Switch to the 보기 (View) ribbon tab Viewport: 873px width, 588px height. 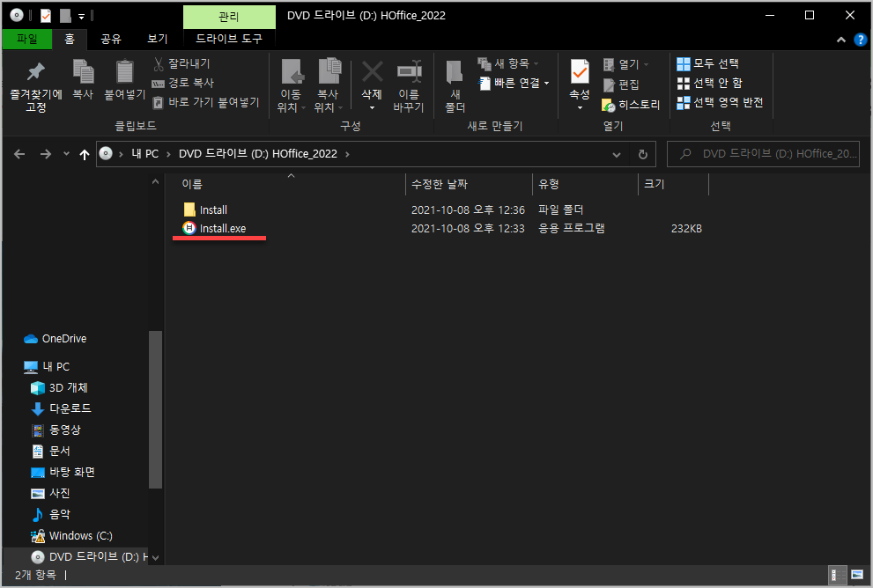[x=157, y=39]
